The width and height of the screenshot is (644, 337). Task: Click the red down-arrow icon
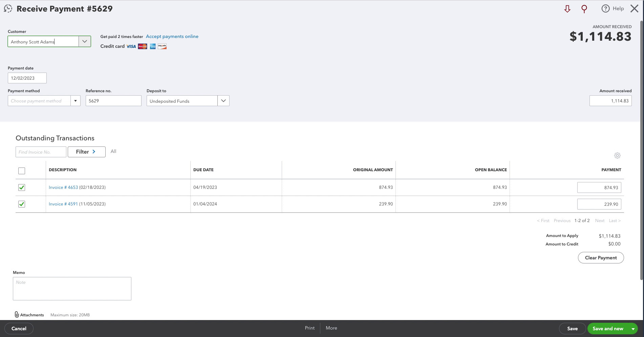(567, 9)
